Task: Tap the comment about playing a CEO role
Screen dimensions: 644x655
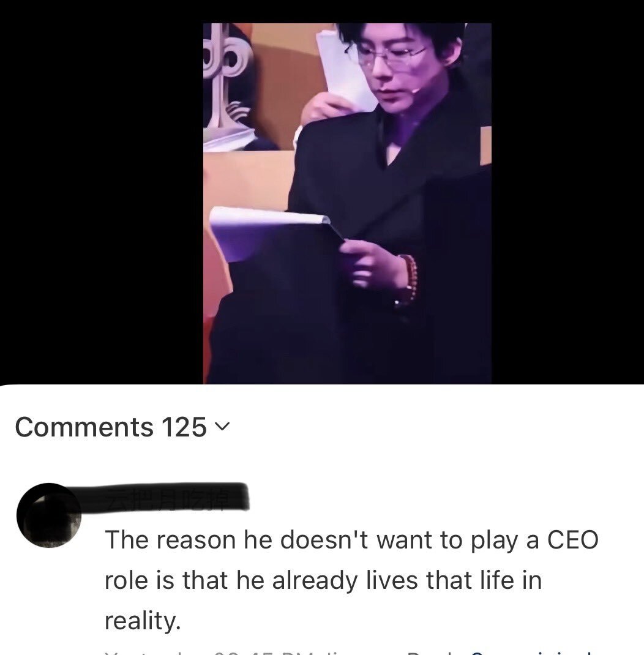Action: [351, 580]
